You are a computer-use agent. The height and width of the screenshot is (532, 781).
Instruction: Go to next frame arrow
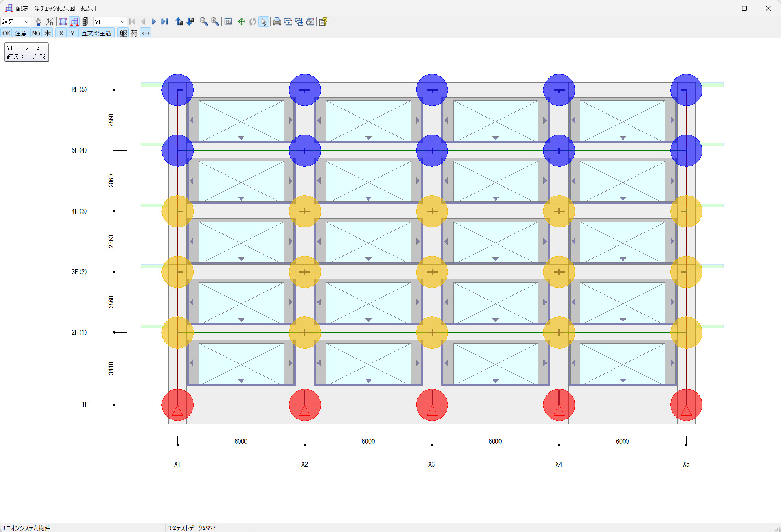pos(154,22)
